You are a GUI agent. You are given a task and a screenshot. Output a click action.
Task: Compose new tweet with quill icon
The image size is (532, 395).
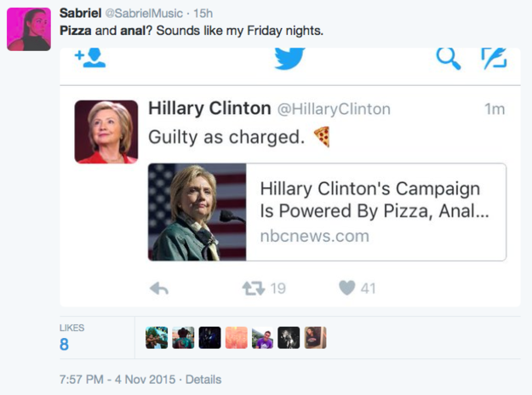click(x=494, y=58)
